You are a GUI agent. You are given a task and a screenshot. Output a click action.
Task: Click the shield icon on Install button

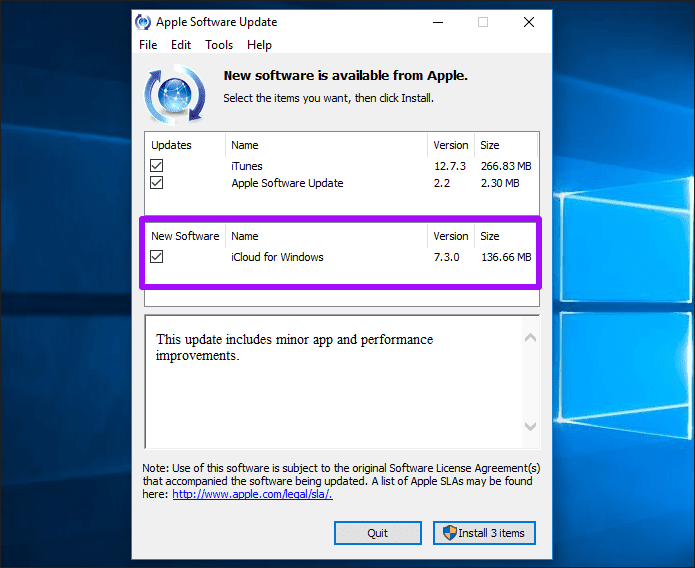449,533
